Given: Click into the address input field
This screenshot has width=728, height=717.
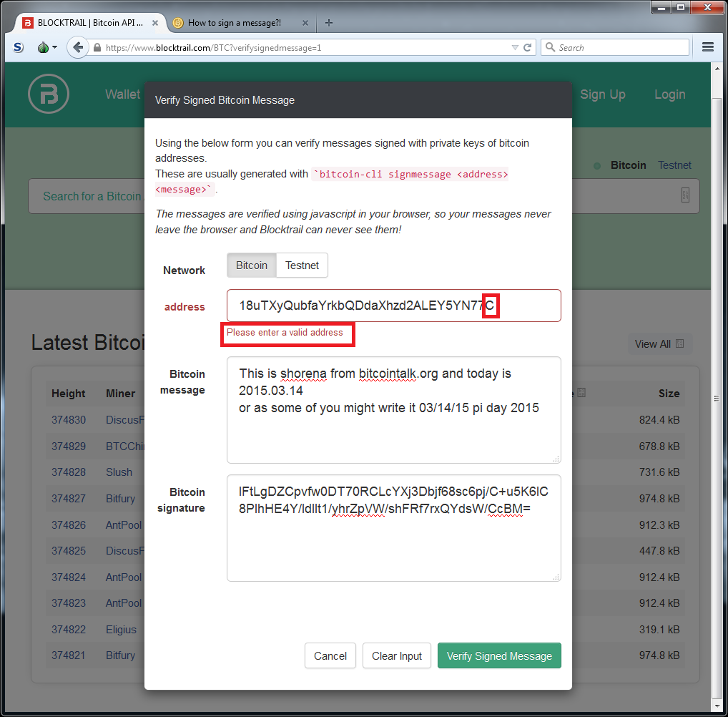Looking at the screenshot, I should click(x=394, y=306).
